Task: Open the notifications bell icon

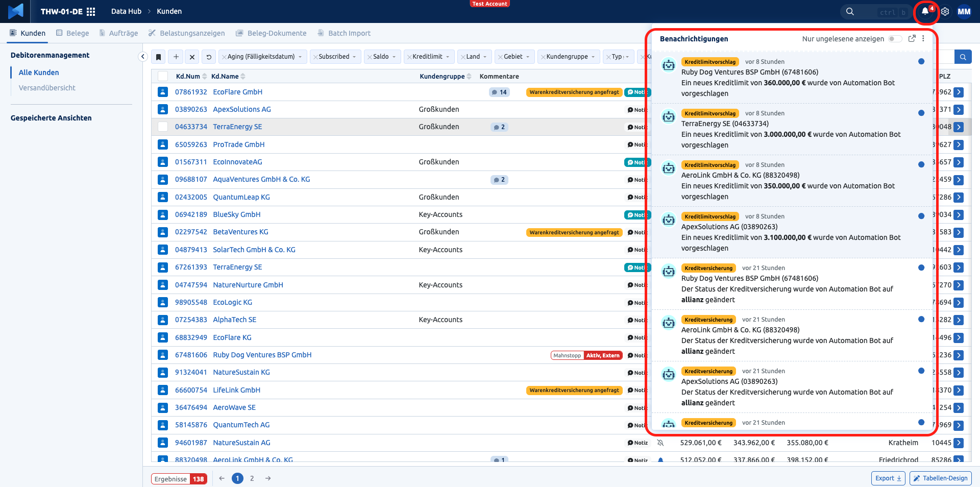Action: tap(925, 12)
